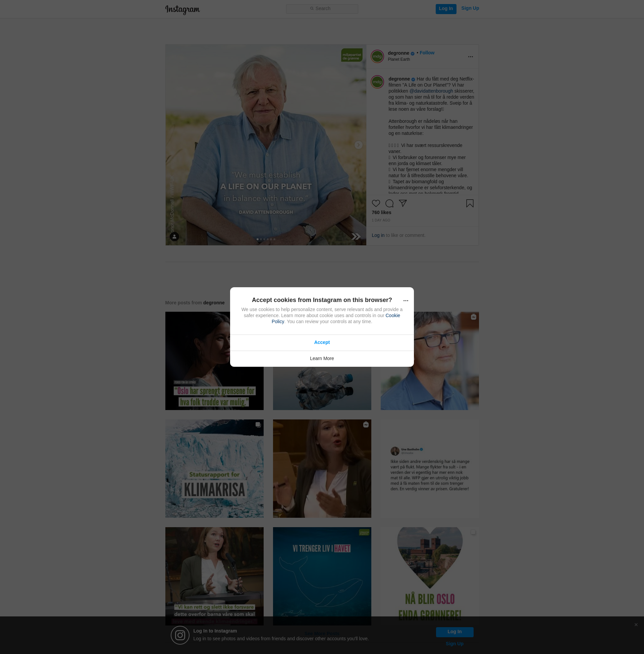Image resolution: width=644 pixels, height=654 pixels.
Task: Click Instagram camera icon in bottom banner
Action: pos(180,635)
